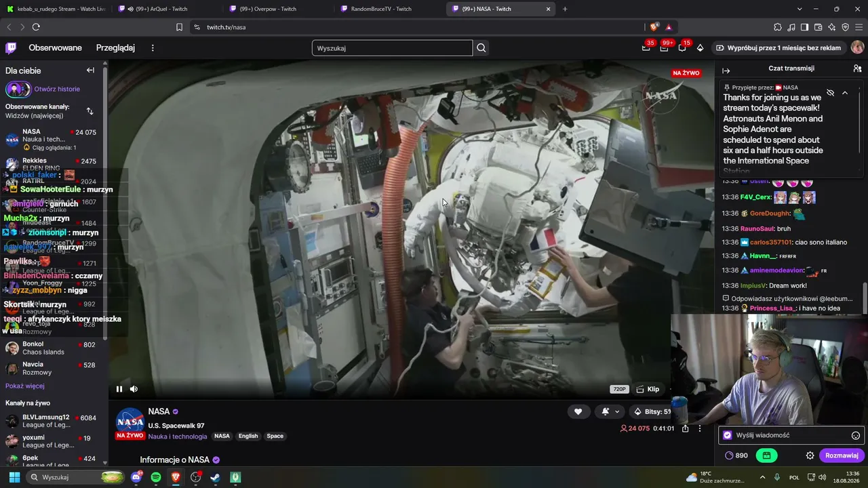This screenshot has height=488, width=868.
Task: Open the emote picker smiley
Action: point(856,436)
